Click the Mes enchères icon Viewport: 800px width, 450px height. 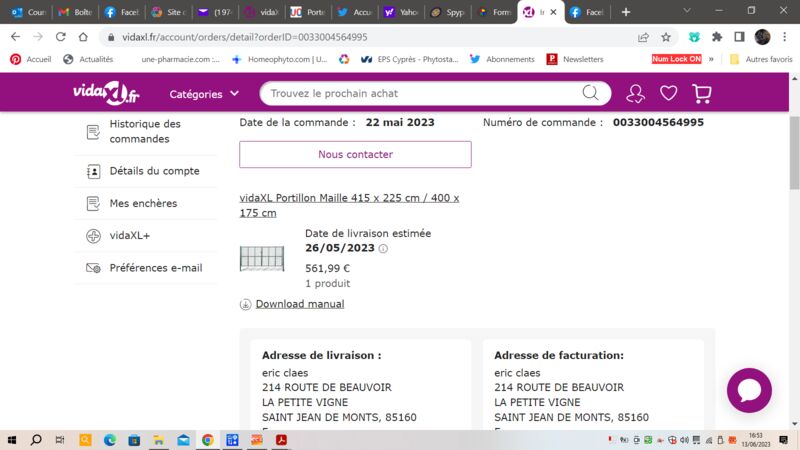pos(93,204)
